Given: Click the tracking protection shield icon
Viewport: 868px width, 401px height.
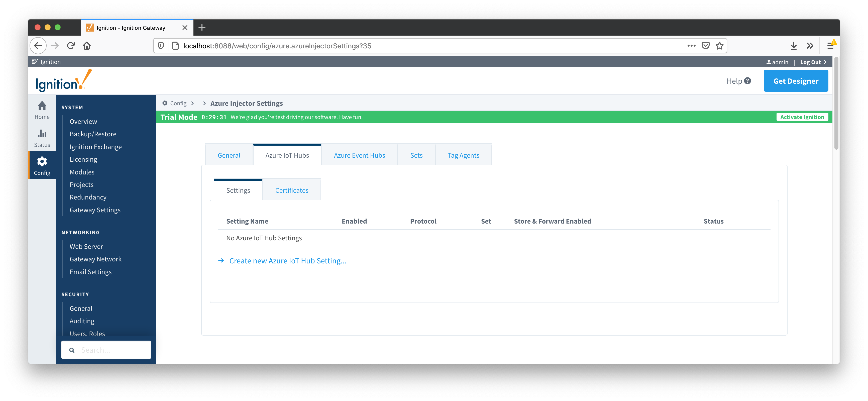Looking at the screenshot, I should click(161, 46).
